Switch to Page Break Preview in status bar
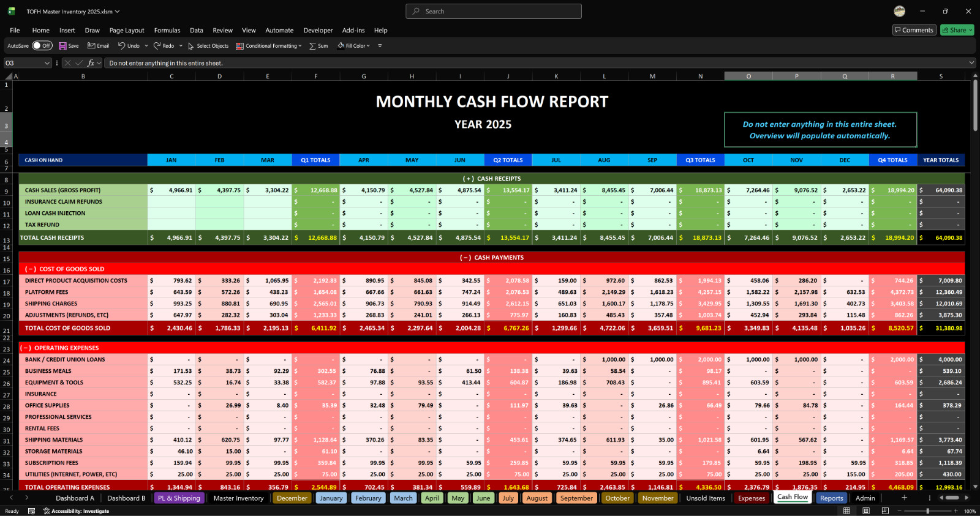Image resolution: width=980 pixels, height=516 pixels. pos(885,511)
